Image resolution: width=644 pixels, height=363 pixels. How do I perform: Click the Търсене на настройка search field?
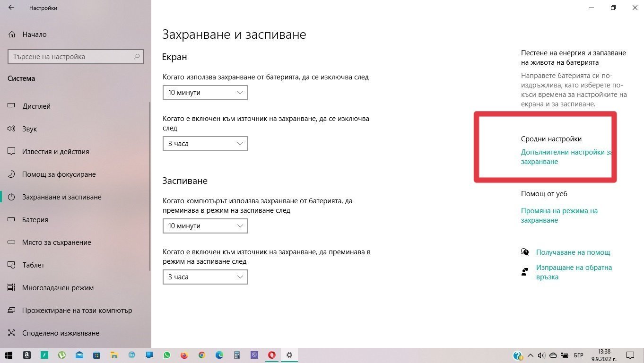(71, 57)
